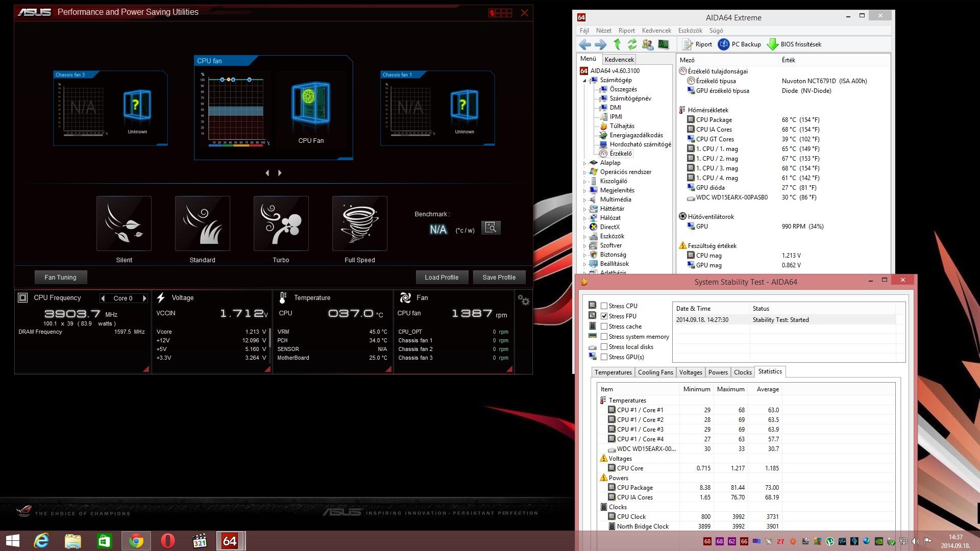
Task: Open the Fájl menu in AIDA64
Action: click(x=584, y=31)
